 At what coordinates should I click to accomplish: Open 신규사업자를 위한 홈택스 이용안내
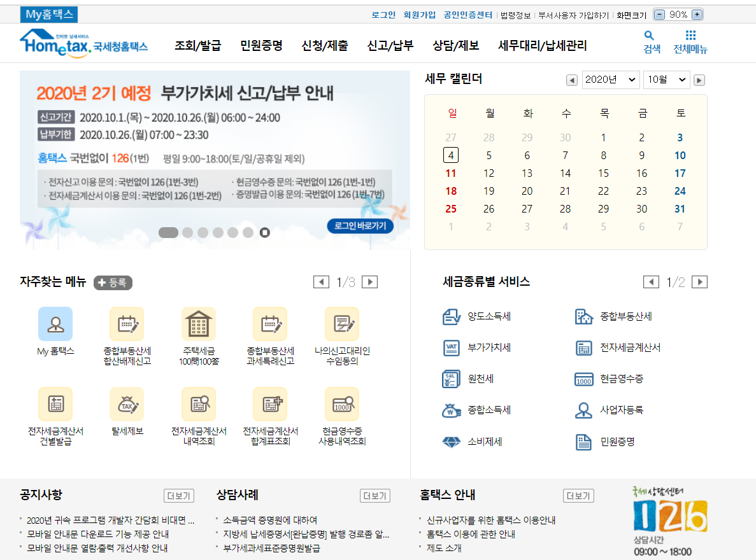tap(491, 520)
